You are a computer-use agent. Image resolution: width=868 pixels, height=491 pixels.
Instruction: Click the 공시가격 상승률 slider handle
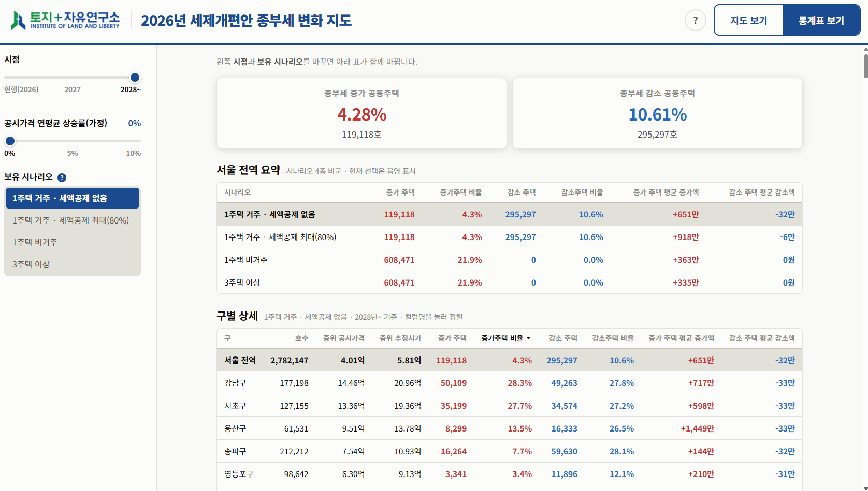click(10, 141)
